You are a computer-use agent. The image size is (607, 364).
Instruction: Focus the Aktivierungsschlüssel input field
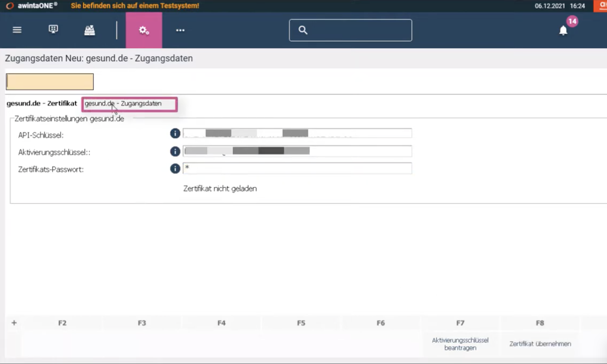[297, 151]
